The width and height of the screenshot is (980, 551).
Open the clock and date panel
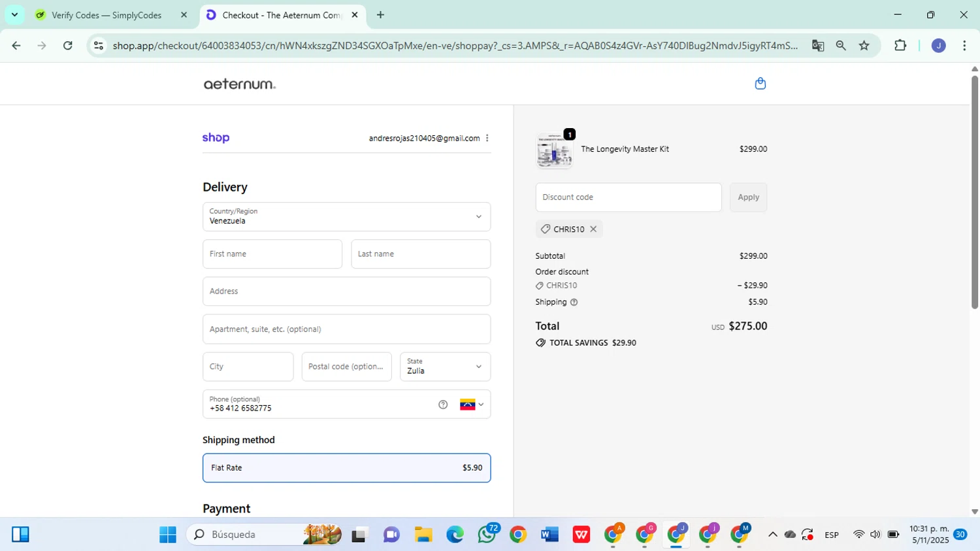pos(929,535)
